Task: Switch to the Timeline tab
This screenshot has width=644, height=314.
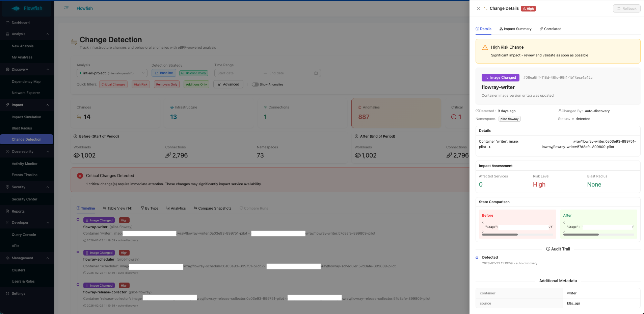Action: click(x=86, y=208)
